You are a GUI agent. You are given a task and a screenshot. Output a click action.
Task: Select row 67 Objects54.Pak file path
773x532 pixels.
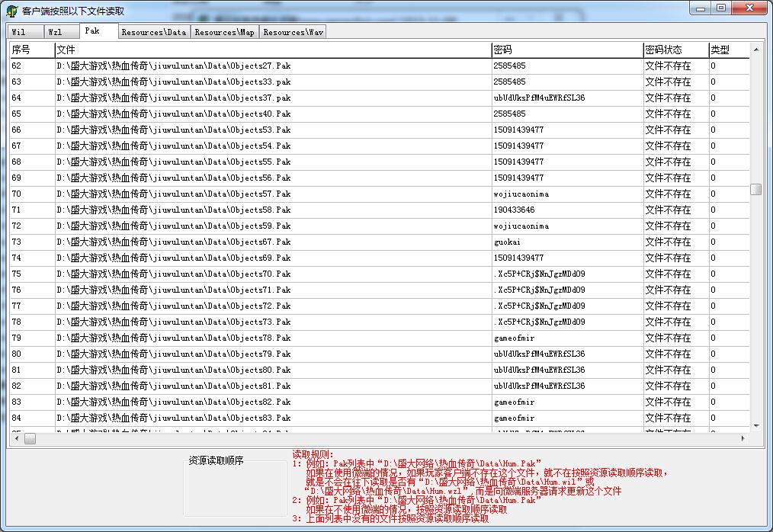point(174,146)
